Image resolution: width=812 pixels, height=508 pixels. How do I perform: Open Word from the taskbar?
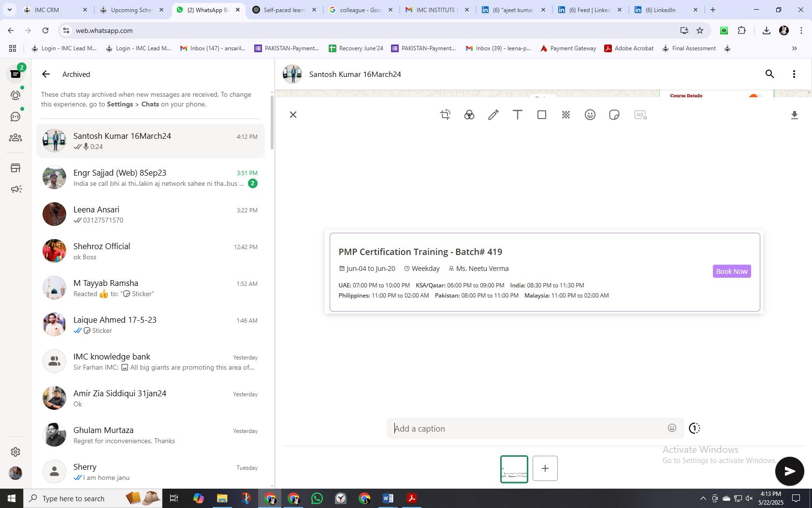[388, 498]
